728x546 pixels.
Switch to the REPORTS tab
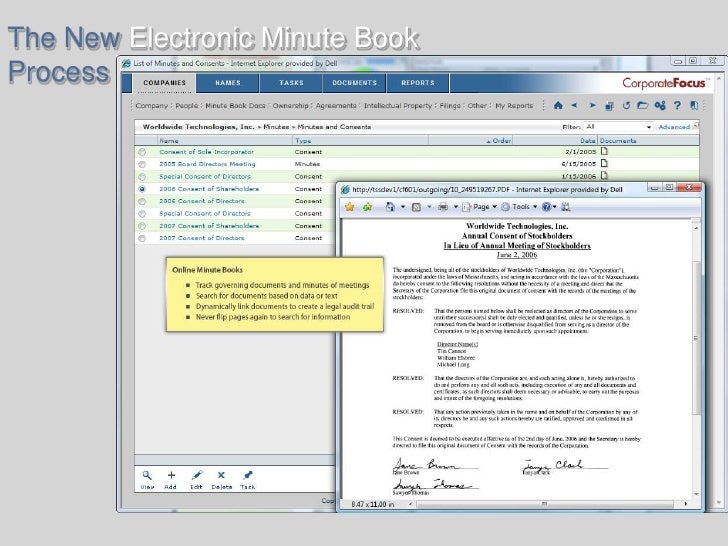click(x=418, y=83)
